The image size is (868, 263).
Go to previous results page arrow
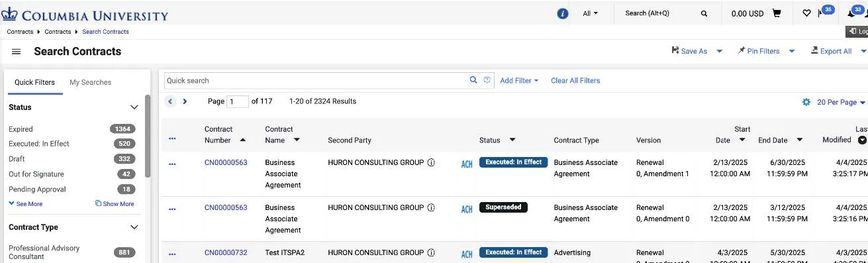pyautogui.click(x=170, y=101)
